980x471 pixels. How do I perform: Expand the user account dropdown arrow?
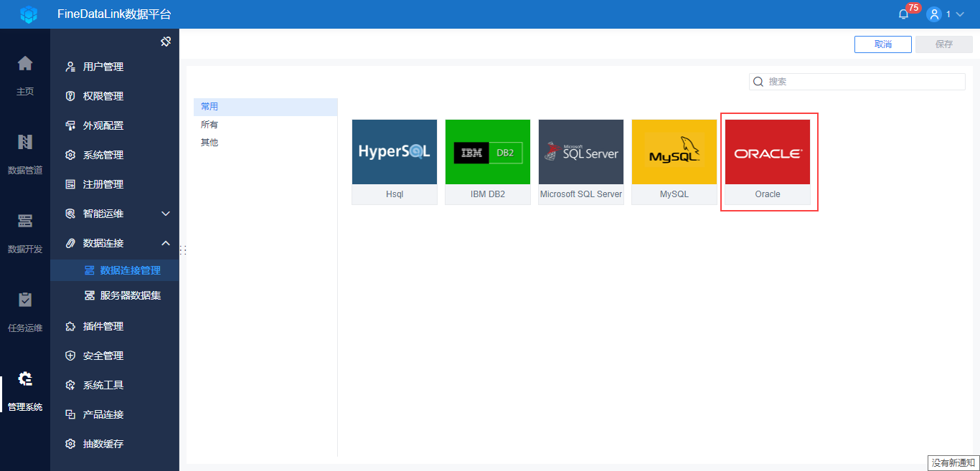pos(960,14)
